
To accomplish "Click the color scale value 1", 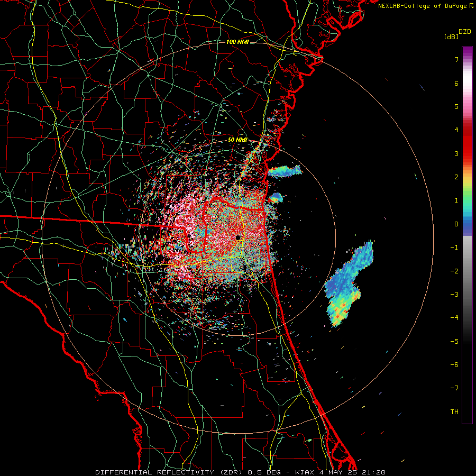I will point(456,200).
